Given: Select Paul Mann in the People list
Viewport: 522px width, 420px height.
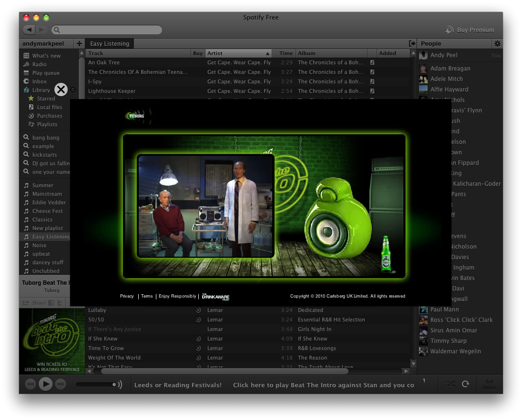Looking at the screenshot, I should [x=444, y=310].
